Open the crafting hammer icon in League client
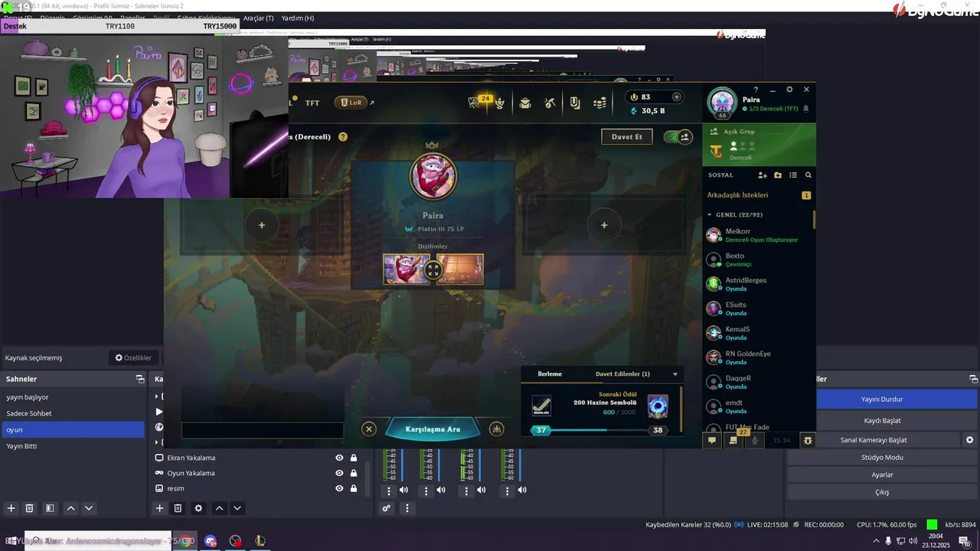The height and width of the screenshot is (551, 980). pyautogui.click(x=550, y=103)
